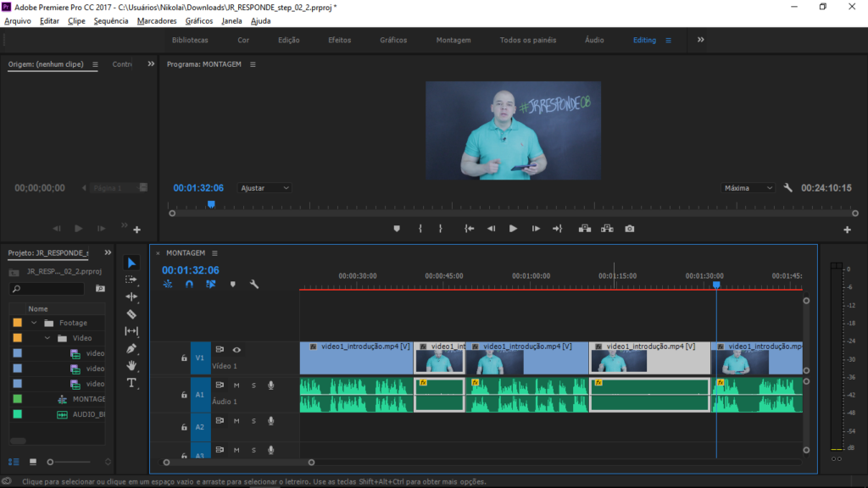Click the project search field
The height and width of the screenshot is (488, 868).
click(47, 288)
